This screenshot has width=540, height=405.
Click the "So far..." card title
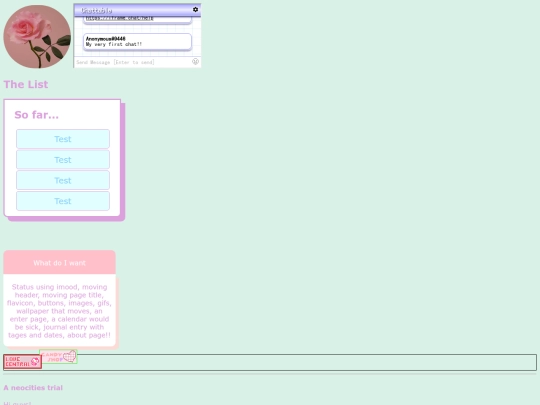point(37,115)
